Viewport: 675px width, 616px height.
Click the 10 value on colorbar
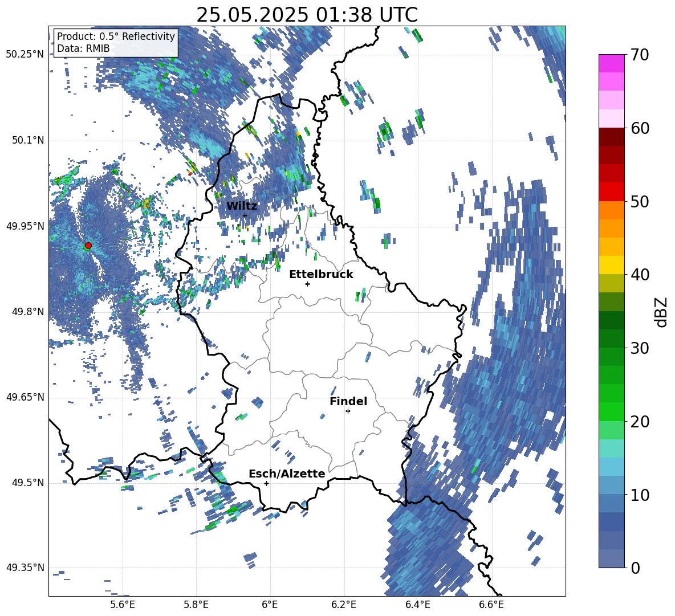640,495
